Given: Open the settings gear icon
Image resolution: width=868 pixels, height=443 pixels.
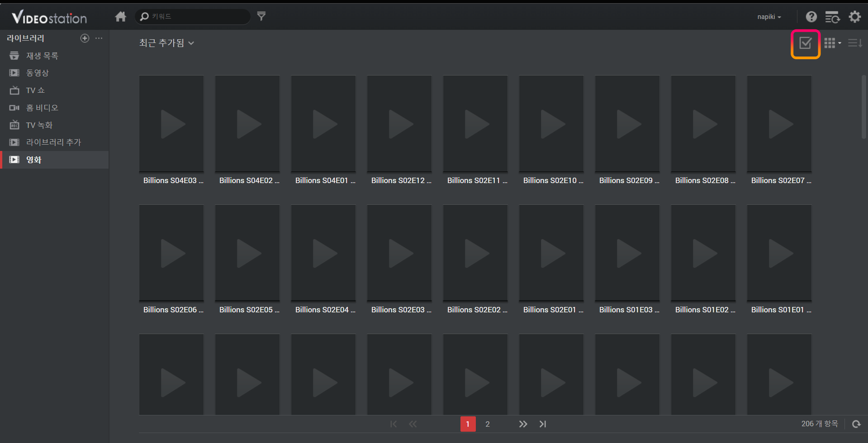Looking at the screenshot, I should (854, 17).
